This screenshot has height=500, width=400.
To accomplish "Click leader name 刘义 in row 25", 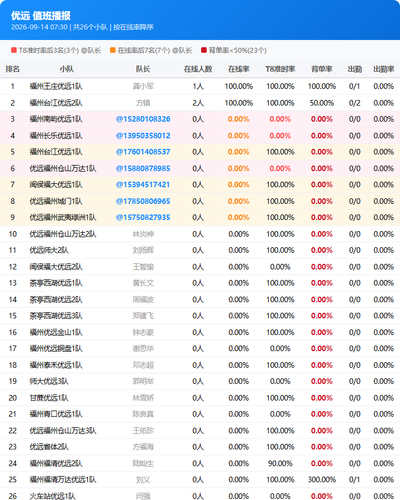I will pos(143,480).
